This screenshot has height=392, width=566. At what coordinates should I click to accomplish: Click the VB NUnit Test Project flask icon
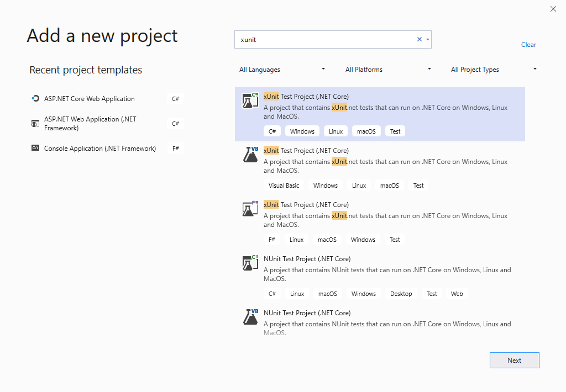pyautogui.click(x=250, y=317)
